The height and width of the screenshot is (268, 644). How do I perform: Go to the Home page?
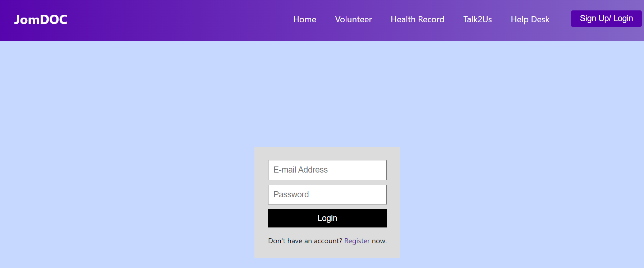305,19
